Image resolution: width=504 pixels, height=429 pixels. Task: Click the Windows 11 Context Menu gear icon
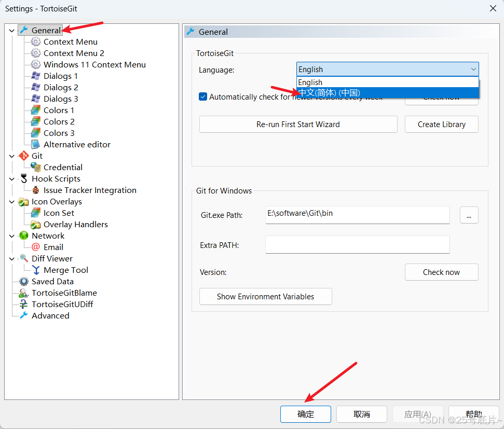pos(36,65)
